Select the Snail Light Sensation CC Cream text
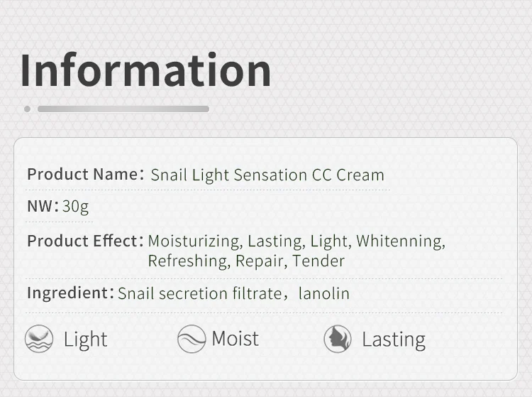 (x=267, y=175)
